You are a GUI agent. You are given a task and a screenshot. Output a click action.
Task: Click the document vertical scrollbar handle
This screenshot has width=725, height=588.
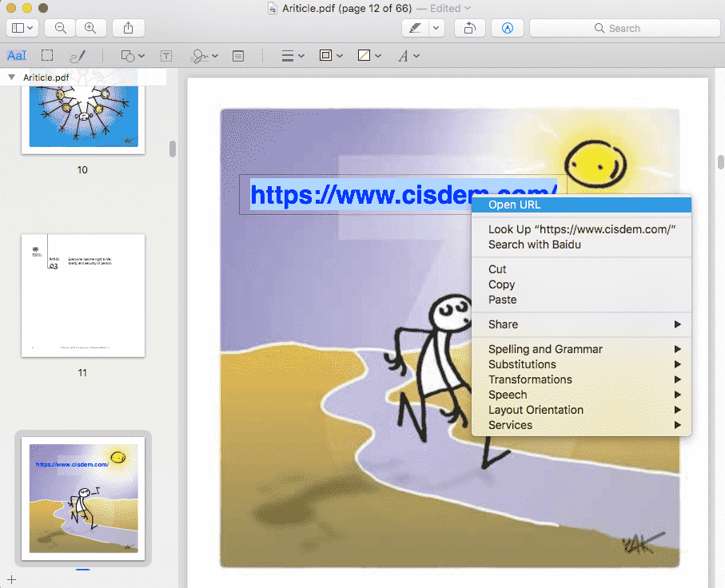point(720,162)
